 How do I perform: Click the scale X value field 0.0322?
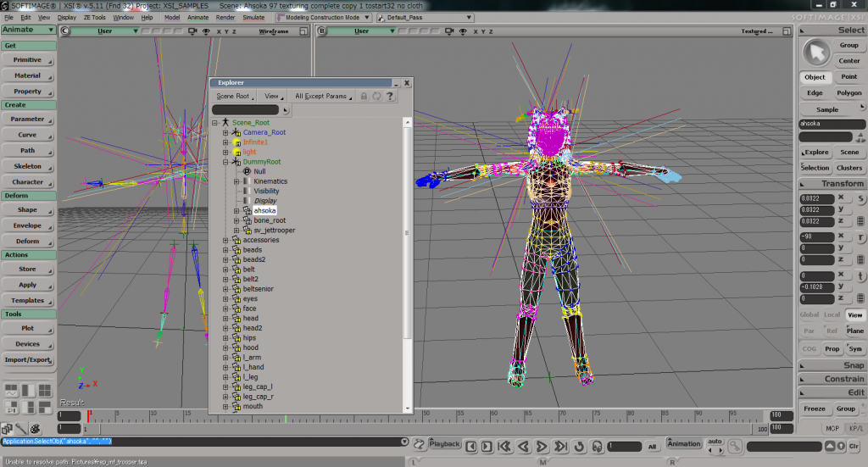tap(816, 198)
